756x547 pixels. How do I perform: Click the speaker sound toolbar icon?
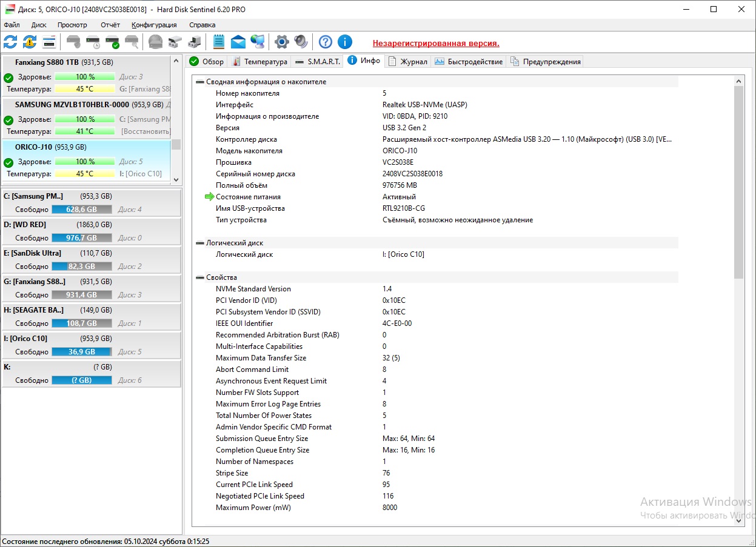coord(301,42)
